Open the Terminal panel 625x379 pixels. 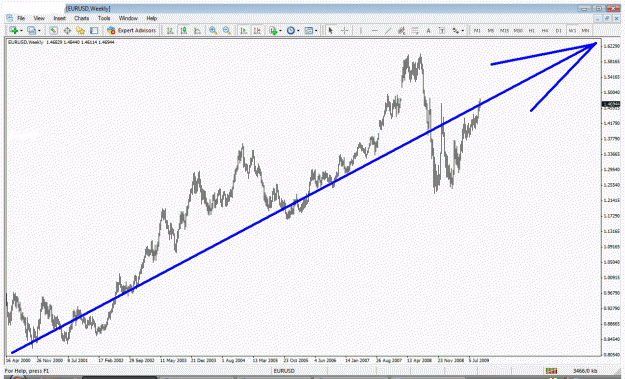pos(94,30)
